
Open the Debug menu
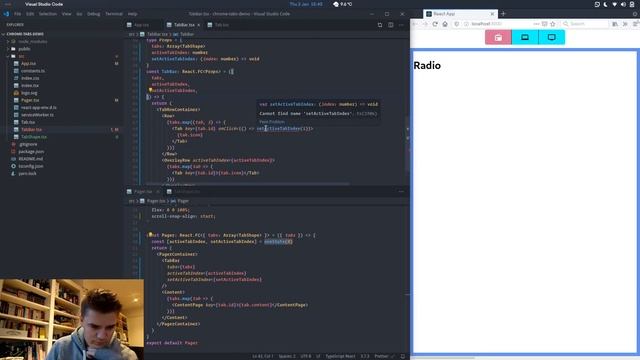pyautogui.click(x=93, y=14)
